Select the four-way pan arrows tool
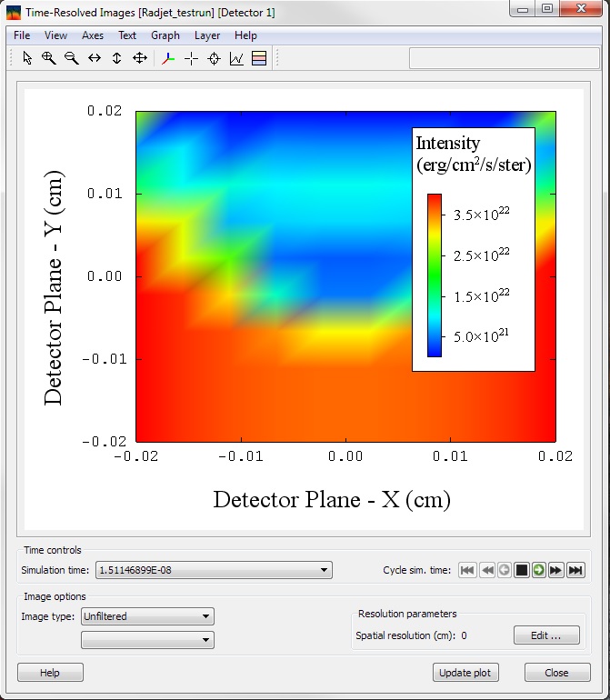 point(140,58)
